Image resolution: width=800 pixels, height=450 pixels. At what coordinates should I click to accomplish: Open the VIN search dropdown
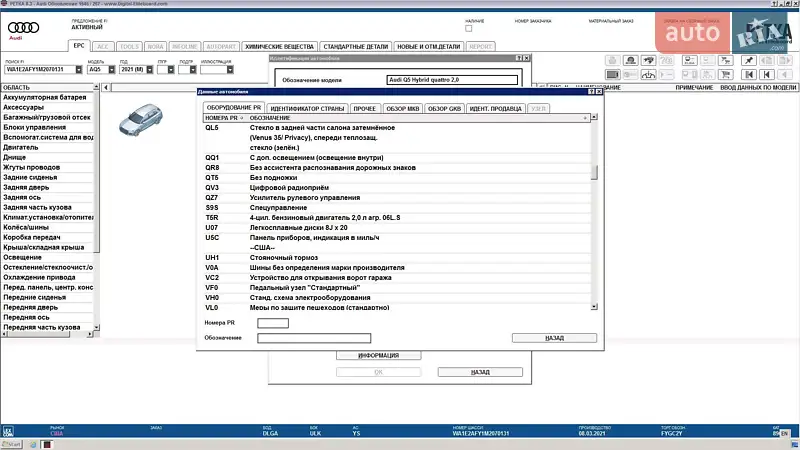(82, 70)
